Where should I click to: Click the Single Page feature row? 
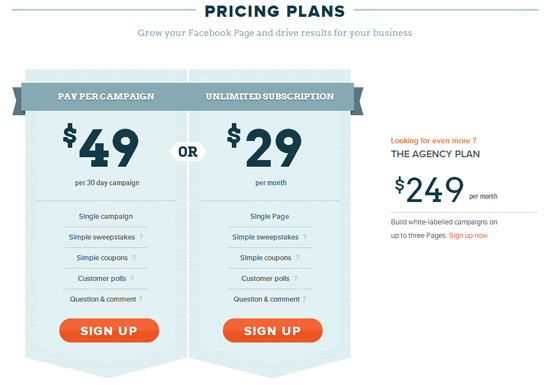[x=270, y=217]
